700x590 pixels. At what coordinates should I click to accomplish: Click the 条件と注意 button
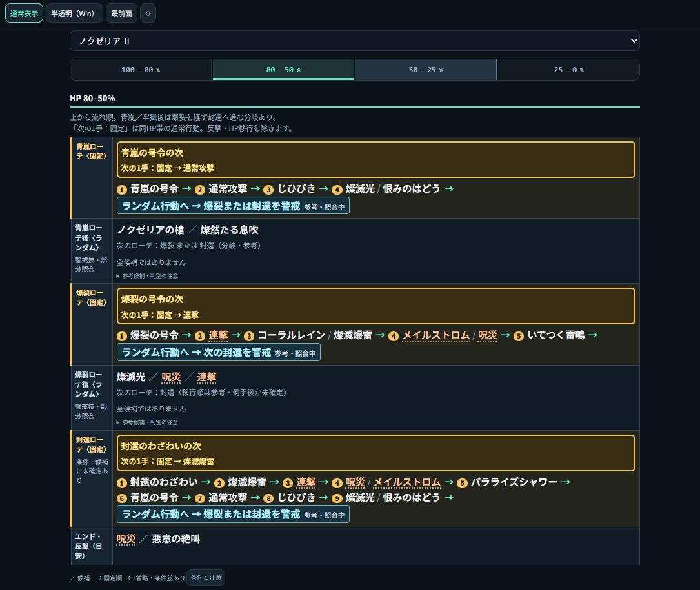pyautogui.click(x=206, y=578)
